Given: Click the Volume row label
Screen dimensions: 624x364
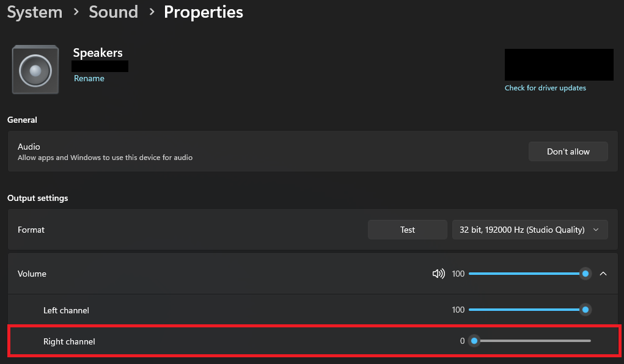Looking at the screenshot, I should [32, 274].
